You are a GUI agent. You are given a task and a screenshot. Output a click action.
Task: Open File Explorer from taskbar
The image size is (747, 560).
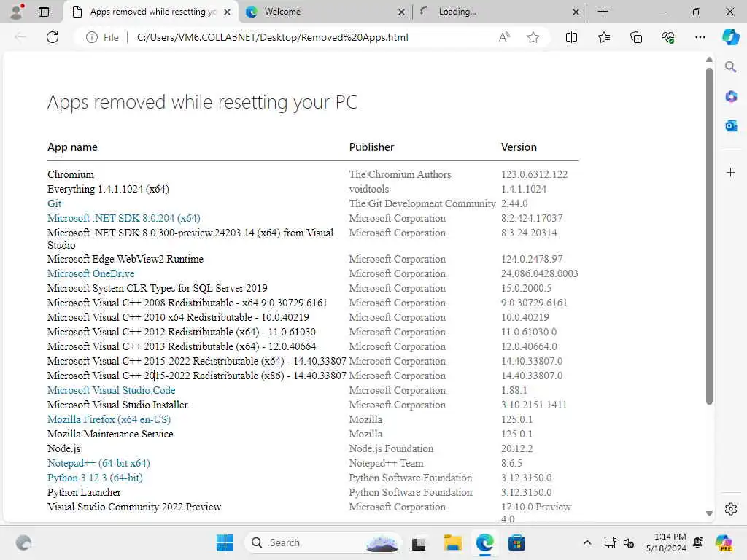pyautogui.click(x=452, y=542)
